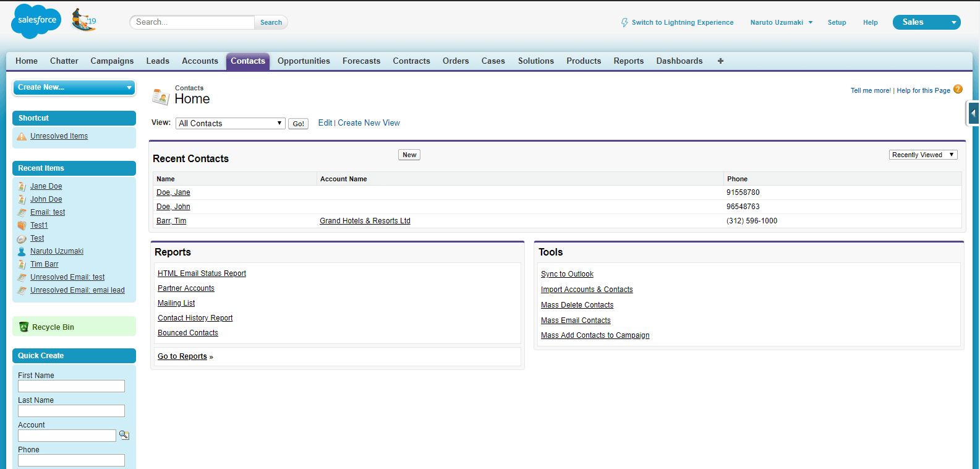Viewport: 980px width, 469px height.
Task: Click the lightning bolt icon in header
Action: click(x=624, y=22)
